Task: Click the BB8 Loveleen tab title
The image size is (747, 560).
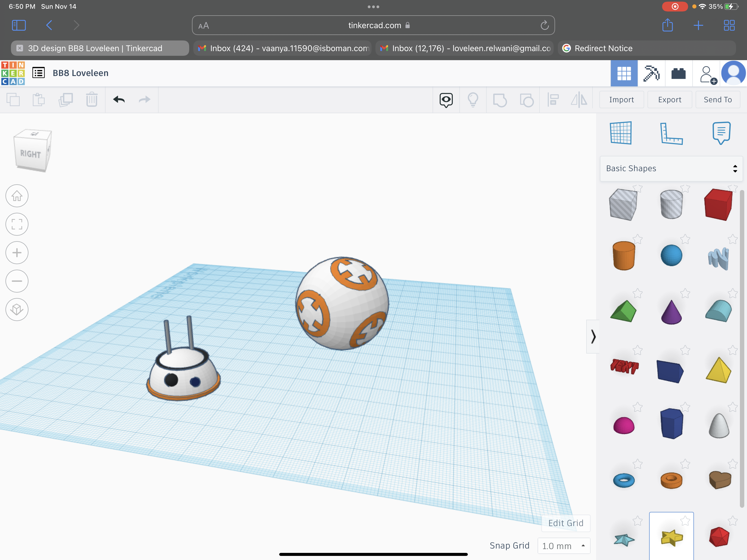Action: point(96,48)
